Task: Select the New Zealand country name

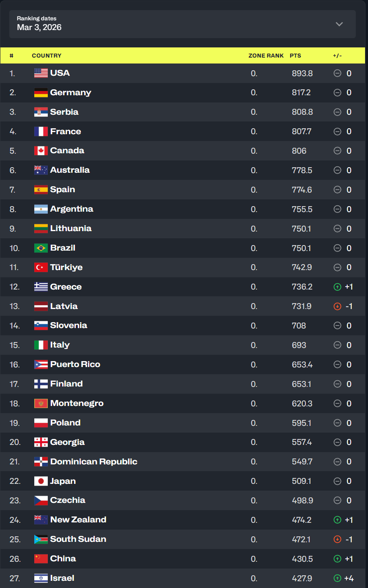Action: pos(78,520)
